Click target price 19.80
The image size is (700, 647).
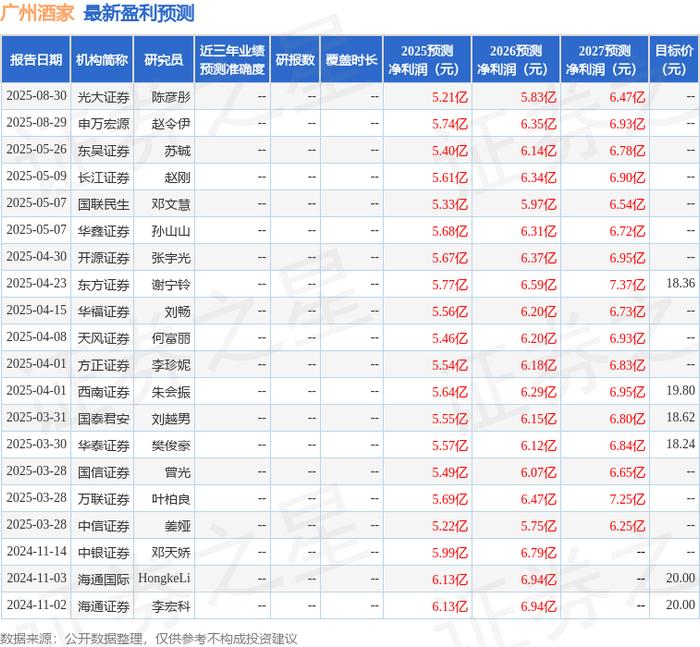pyautogui.click(x=680, y=390)
